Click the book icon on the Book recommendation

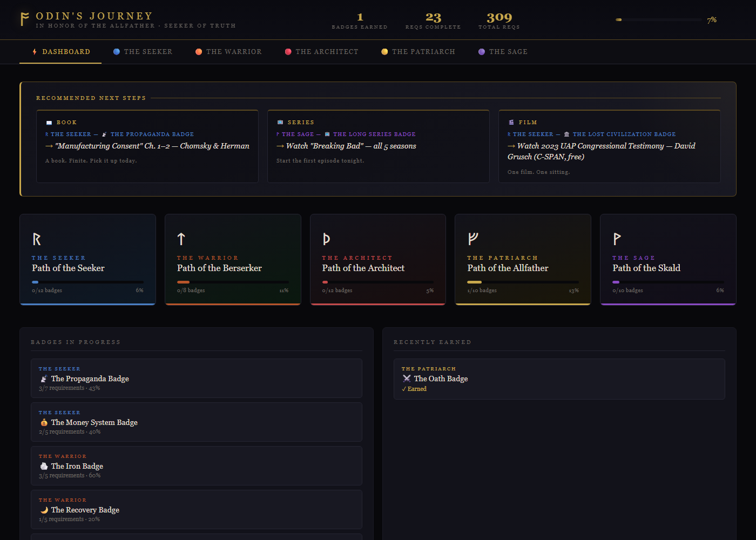[49, 123]
